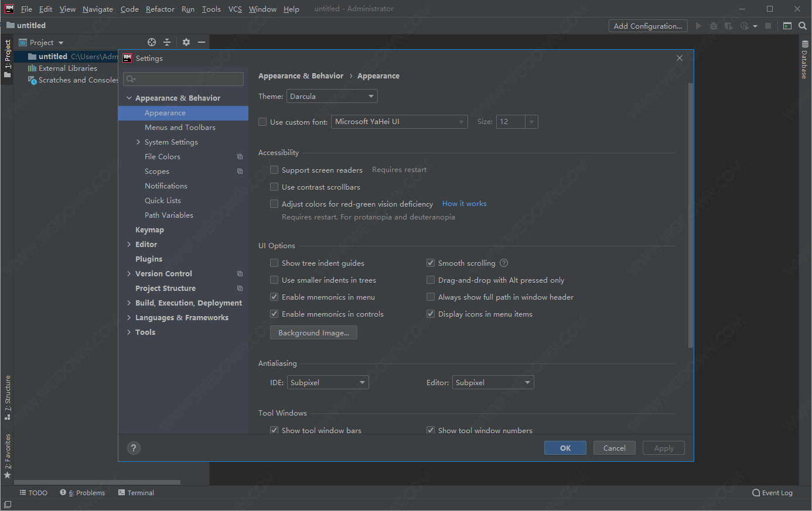Open the Refactor menu
Screen dimensions: 812x511
160,9
